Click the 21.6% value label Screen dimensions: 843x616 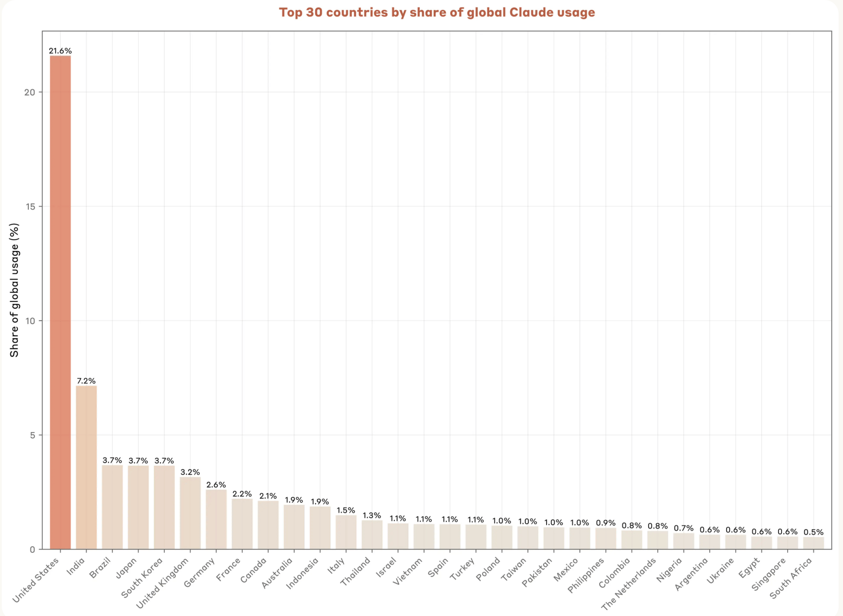60,51
